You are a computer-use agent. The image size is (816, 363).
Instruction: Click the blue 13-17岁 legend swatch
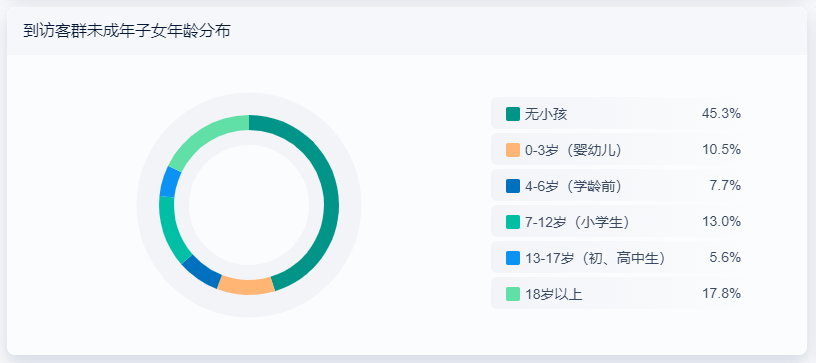[513, 258]
